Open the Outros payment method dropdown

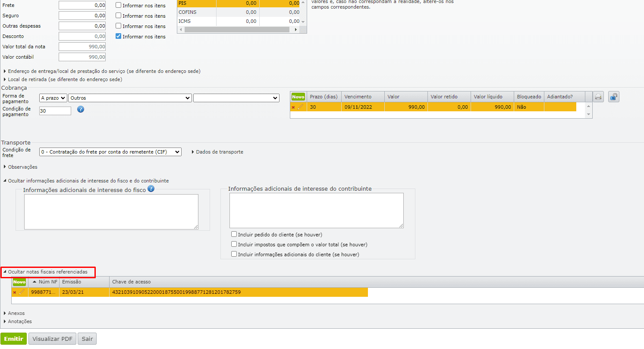pyautogui.click(x=130, y=98)
